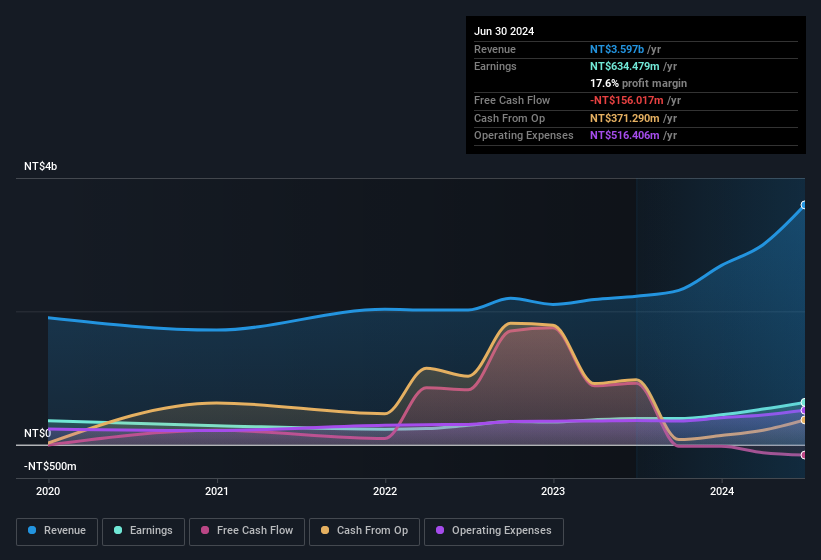Viewport: 821px width, 560px height.
Task: Click the 2024 x-axis label
Action: click(x=722, y=491)
